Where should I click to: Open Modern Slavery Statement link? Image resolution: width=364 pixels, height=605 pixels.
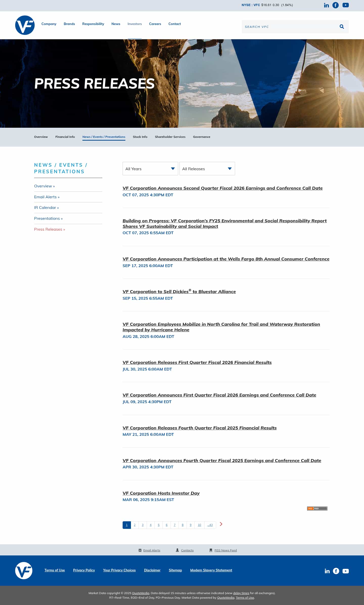(211, 570)
